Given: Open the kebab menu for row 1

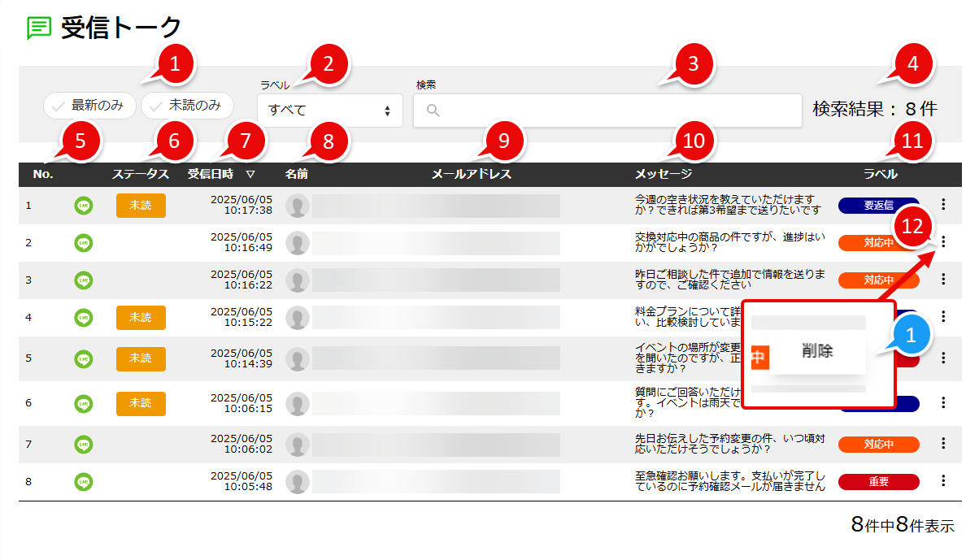Looking at the screenshot, I should (x=942, y=206).
